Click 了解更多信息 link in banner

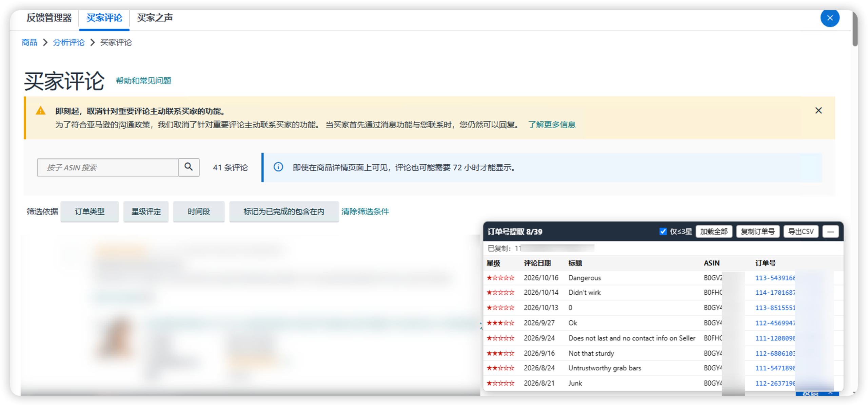coord(552,125)
